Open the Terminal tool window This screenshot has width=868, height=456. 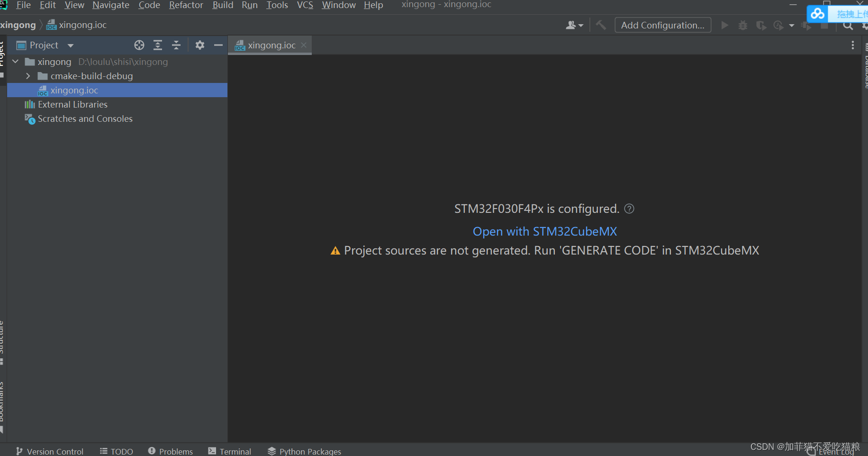click(230, 451)
